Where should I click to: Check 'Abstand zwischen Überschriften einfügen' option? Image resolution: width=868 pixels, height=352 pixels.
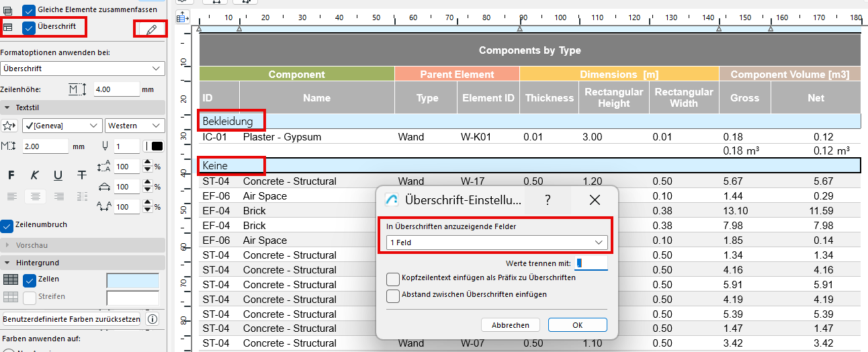[393, 296]
